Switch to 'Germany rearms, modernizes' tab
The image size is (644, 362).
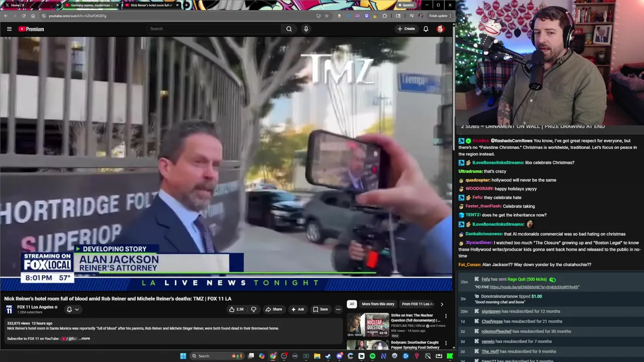coord(92,5)
